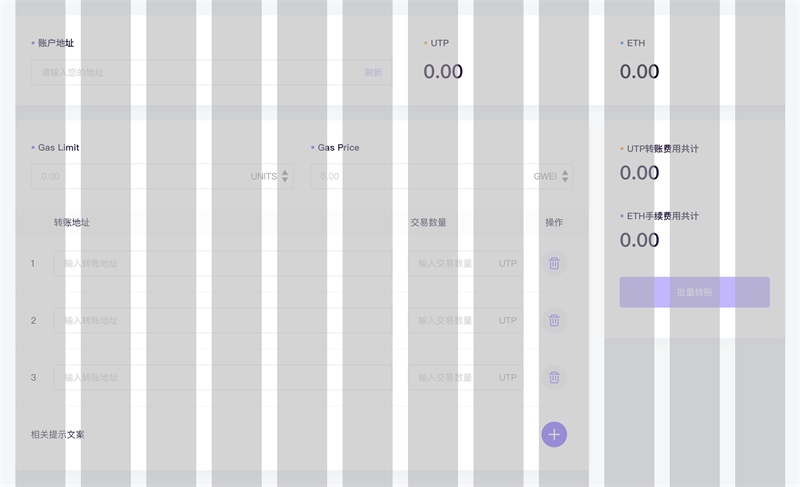
Task: Click the Gas Limit UNITS stepper arrows
Action: [x=285, y=176]
